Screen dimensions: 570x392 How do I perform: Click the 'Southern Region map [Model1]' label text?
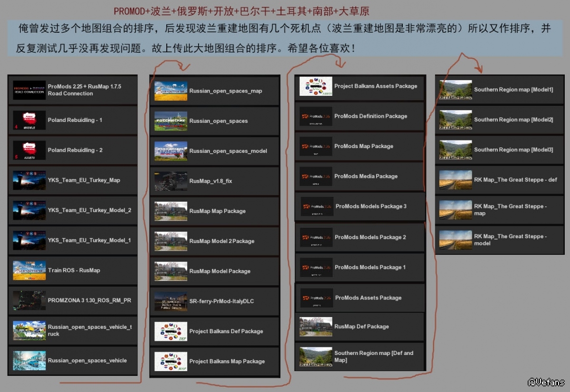click(513, 90)
